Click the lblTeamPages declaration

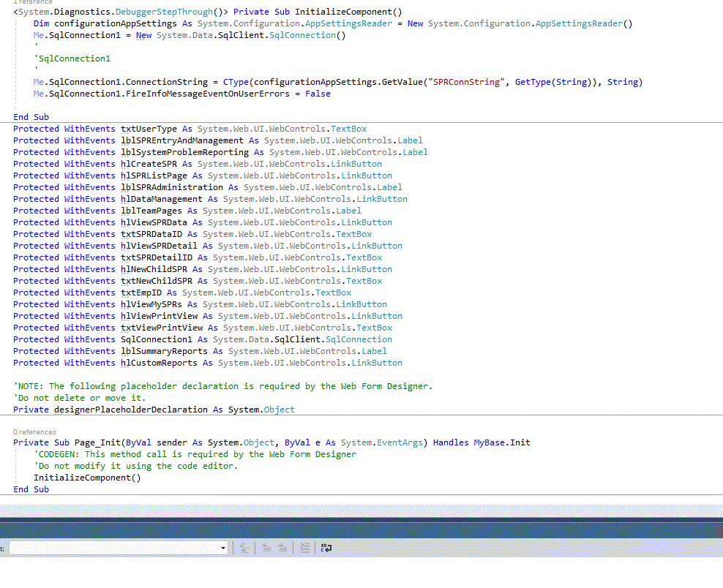(151, 211)
